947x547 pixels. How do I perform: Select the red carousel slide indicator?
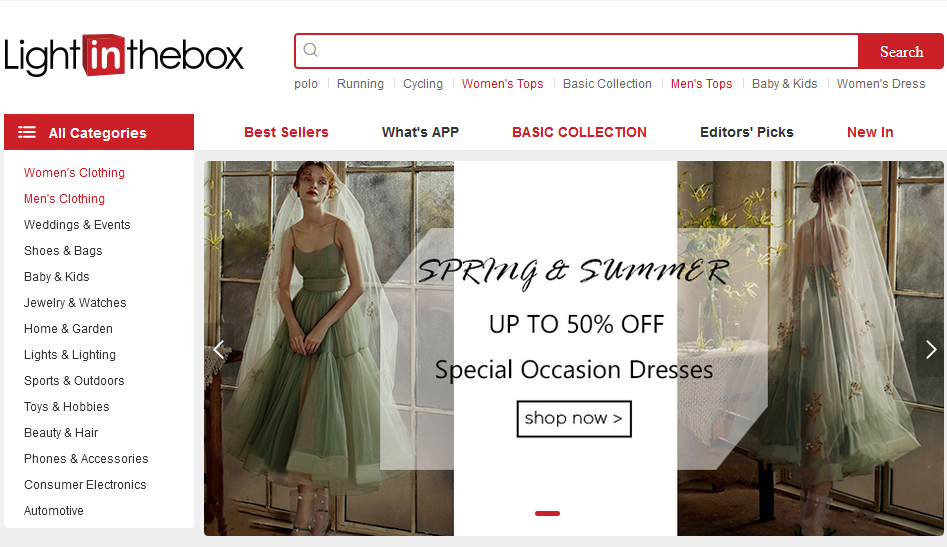tap(547, 513)
